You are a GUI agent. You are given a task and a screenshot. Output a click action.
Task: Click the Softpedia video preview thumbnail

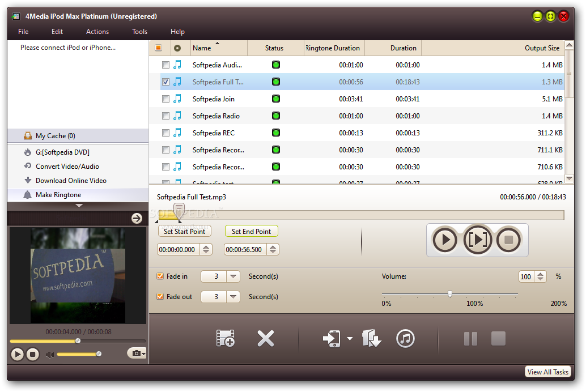coord(78,275)
